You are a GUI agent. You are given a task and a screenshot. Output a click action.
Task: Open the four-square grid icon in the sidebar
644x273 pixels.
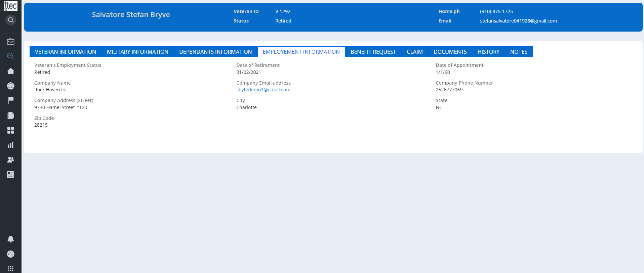click(x=11, y=130)
